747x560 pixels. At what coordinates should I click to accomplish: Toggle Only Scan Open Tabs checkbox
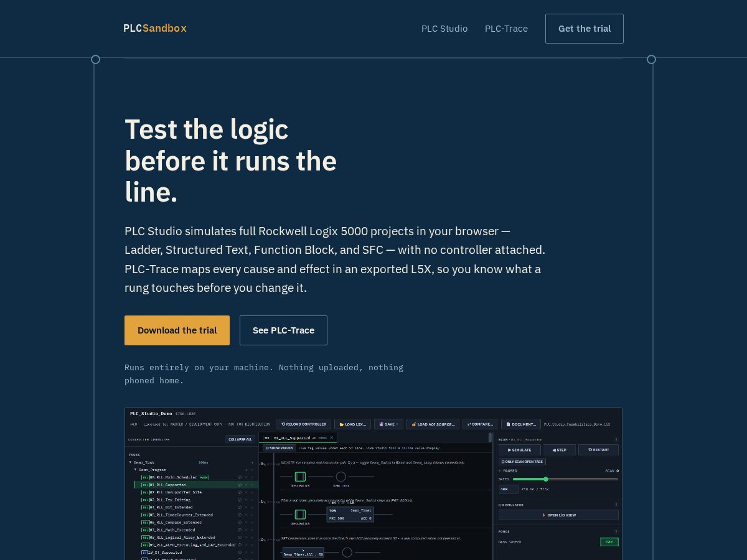coord(522,462)
